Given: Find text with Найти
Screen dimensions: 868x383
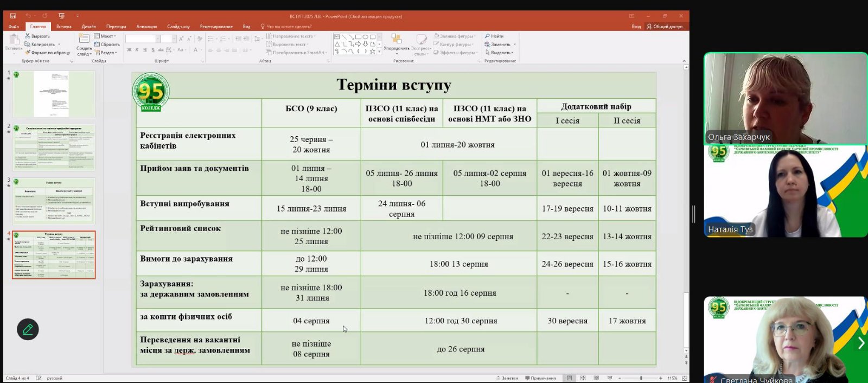Looking at the screenshot, I should pyautogui.click(x=494, y=36).
